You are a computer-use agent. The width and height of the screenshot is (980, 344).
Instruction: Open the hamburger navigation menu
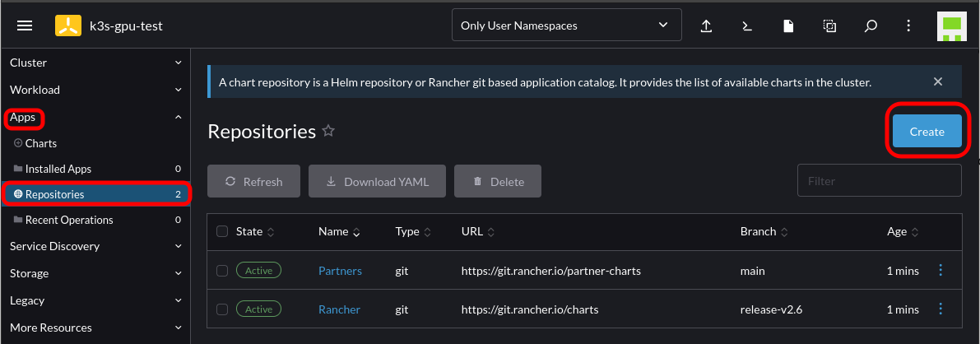[x=25, y=26]
